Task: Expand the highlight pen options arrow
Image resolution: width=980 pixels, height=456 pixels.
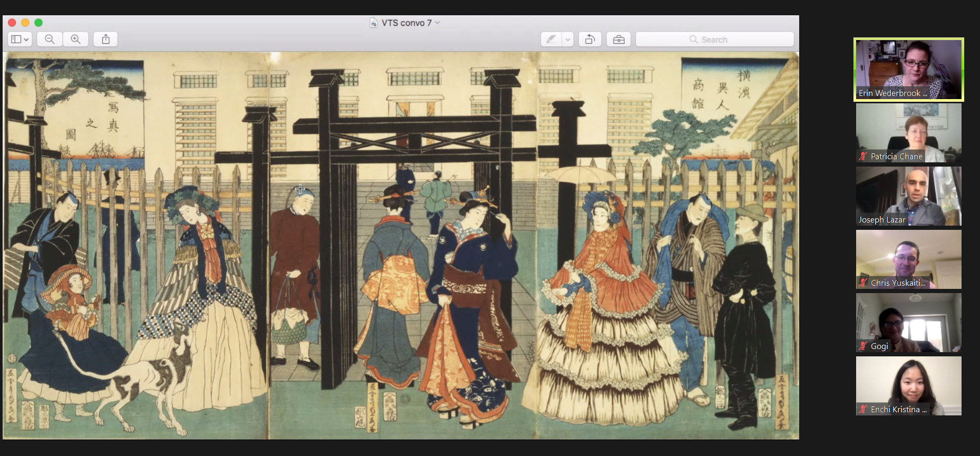Action: tap(568, 39)
